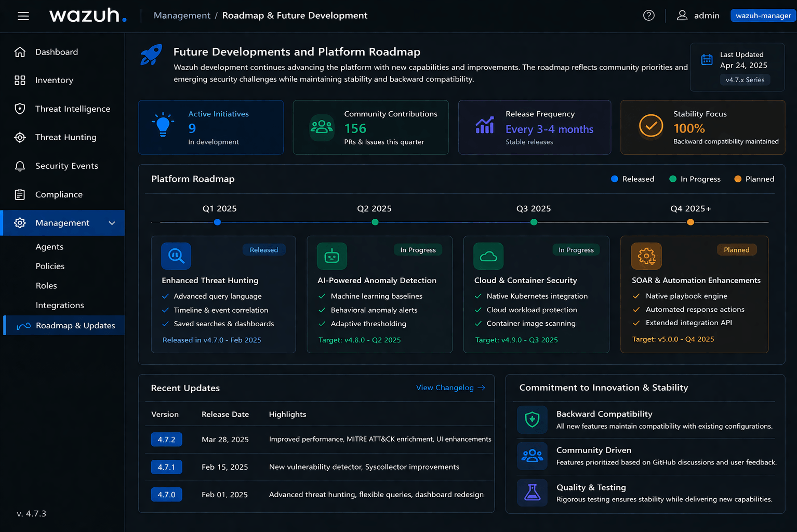797x532 pixels.
Task: Click the Native Kubernetes integration checkmark
Action: [478, 296]
